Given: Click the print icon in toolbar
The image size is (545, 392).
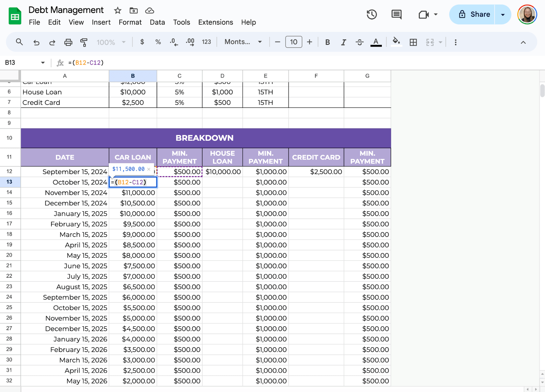Looking at the screenshot, I should (x=68, y=42).
